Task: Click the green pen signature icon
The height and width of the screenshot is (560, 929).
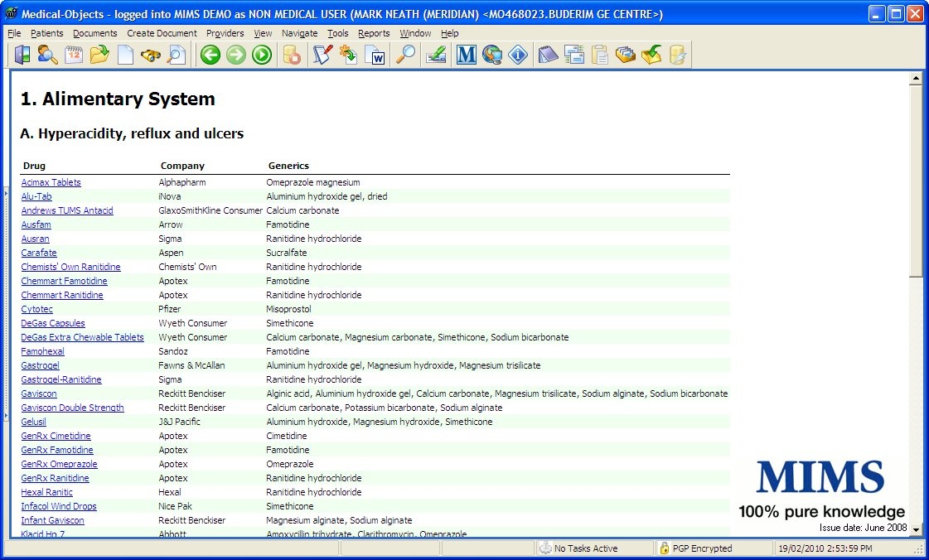Action: (436, 55)
